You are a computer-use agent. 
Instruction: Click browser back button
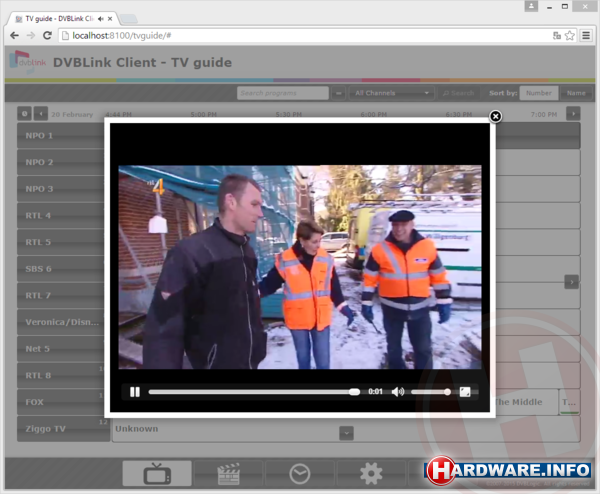(15, 36)
